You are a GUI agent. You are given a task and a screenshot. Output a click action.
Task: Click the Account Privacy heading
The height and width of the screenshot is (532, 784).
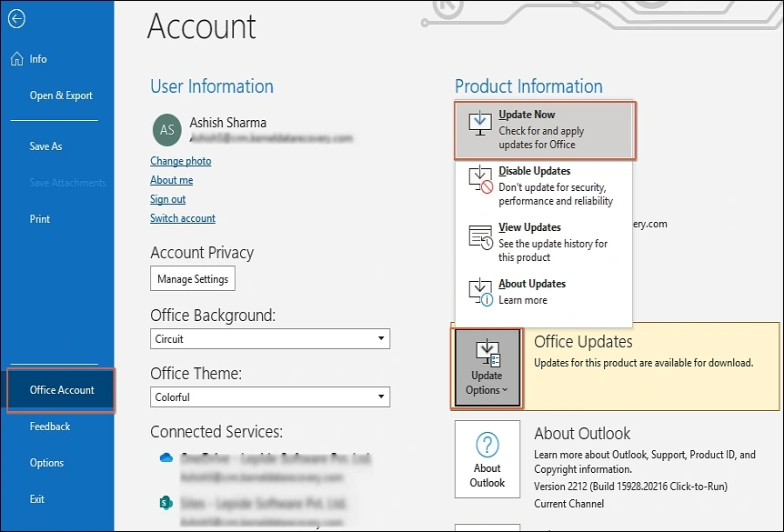point(202,253)
